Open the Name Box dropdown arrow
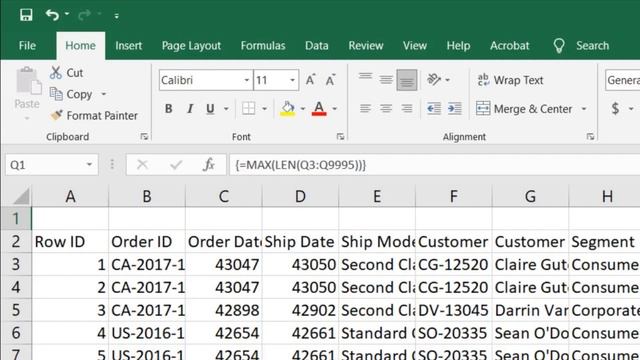Screen dimensions: 640x360 [89, 165]
